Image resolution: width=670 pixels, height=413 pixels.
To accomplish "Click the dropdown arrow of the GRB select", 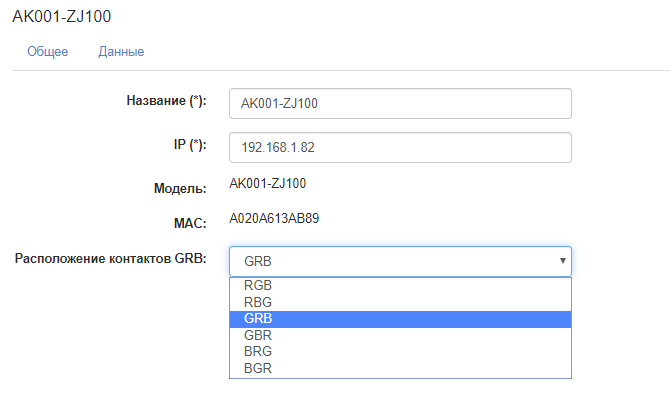I will [563, 261].
